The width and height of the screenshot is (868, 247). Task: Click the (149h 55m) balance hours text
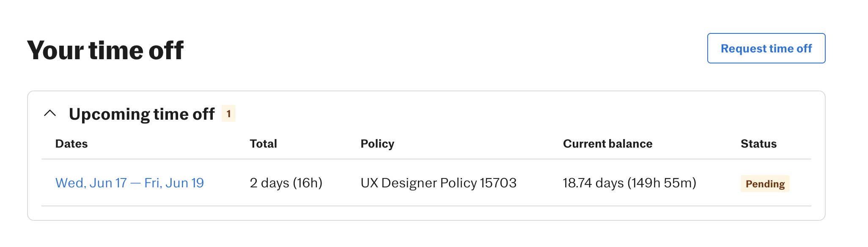pos(661,183)
